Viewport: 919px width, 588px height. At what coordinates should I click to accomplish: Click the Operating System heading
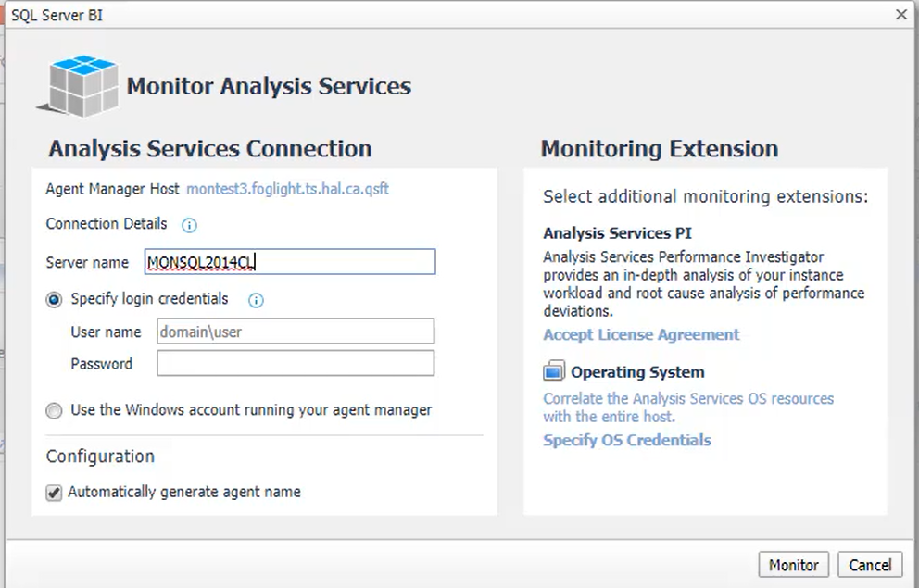tap(637, 372)
